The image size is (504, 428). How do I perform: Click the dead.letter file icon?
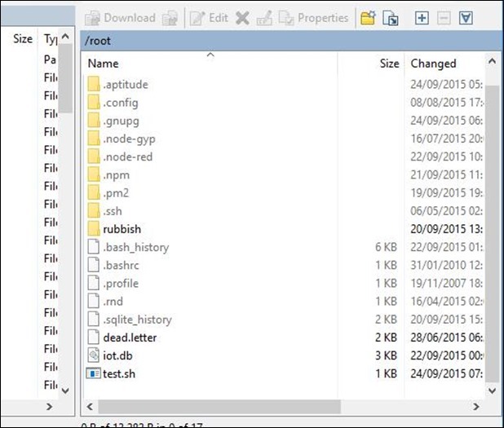coord(94,337)
